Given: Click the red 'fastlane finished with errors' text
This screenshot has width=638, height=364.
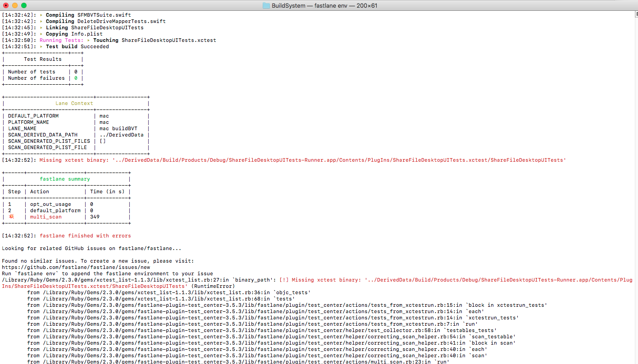Looking at the screenshot, I should [85, 236].
